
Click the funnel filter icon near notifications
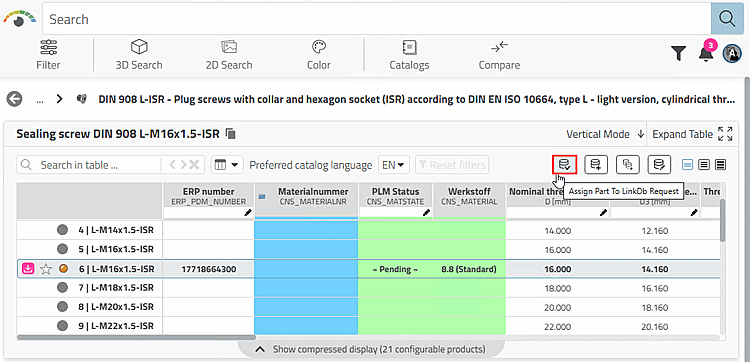point(678,54)
